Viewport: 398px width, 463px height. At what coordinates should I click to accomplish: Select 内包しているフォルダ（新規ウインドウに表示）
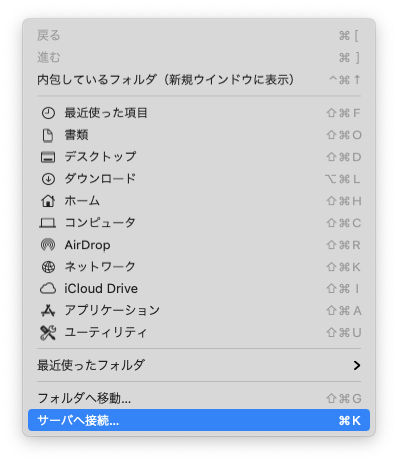pos(199,80)
